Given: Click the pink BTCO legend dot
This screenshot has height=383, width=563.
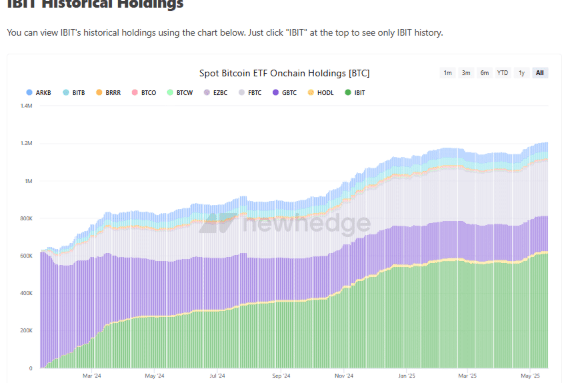Looking at the screenshot, I should click(x=135, y=93).
